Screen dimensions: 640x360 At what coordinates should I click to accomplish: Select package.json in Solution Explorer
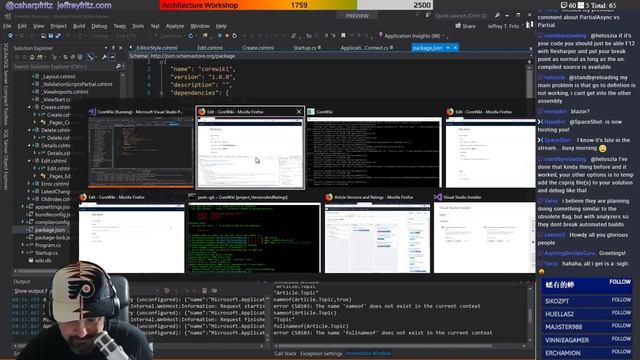(x=49, y=230)
